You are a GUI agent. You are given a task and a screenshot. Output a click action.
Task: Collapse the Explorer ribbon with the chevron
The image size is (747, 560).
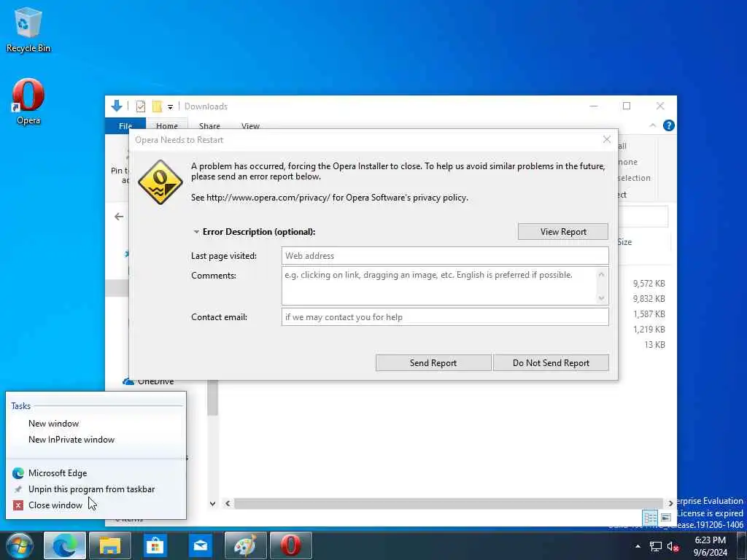653,125
